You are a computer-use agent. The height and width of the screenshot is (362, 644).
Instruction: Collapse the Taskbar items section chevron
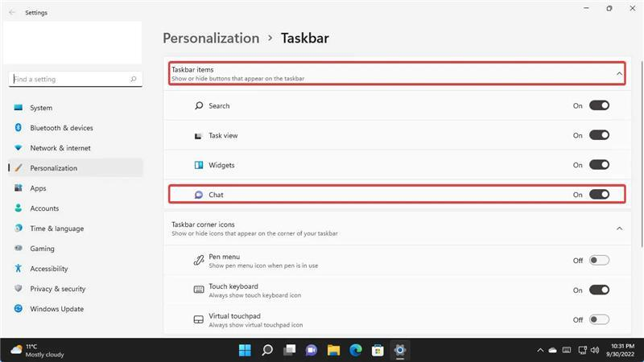tap(619, 73)
